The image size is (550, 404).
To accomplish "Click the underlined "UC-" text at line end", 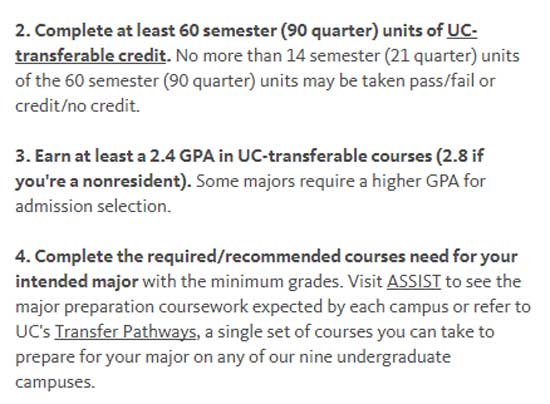I will [x=462, y=31].
